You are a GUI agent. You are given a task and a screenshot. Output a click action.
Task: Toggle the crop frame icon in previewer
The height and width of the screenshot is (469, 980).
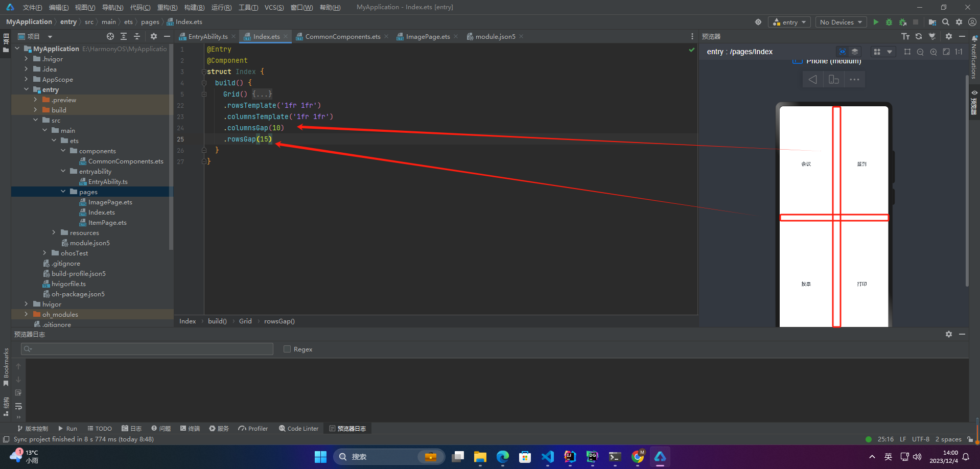click(x=907, y=52)
